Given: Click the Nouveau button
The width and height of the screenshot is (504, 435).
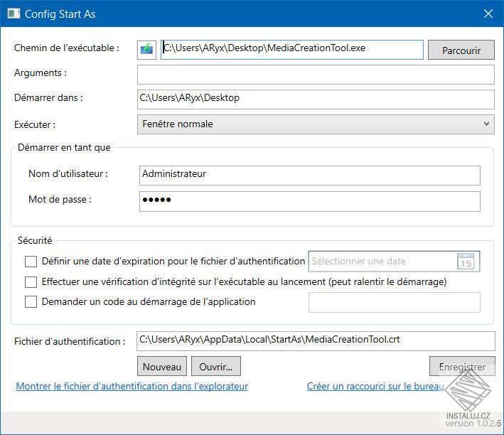Looking at the screenshot, I should [x=162, y=366].
